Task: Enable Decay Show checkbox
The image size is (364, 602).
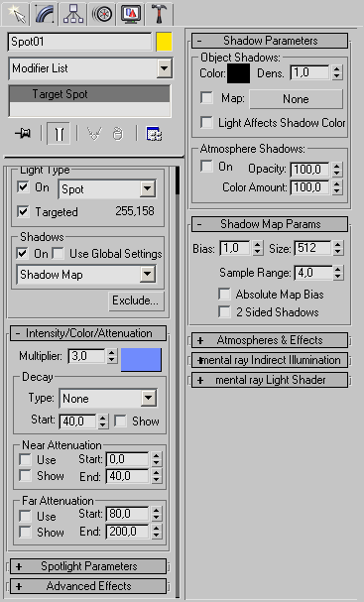Action: 120,421
